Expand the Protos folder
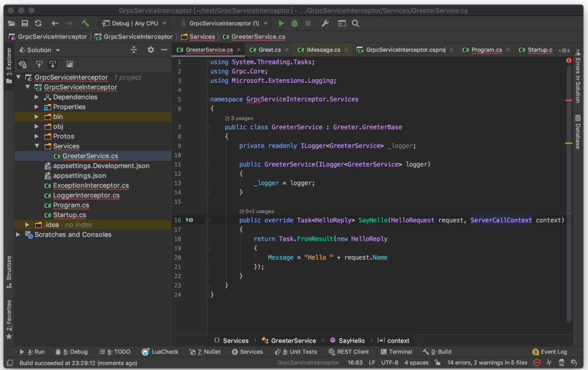 coord(36,136)
